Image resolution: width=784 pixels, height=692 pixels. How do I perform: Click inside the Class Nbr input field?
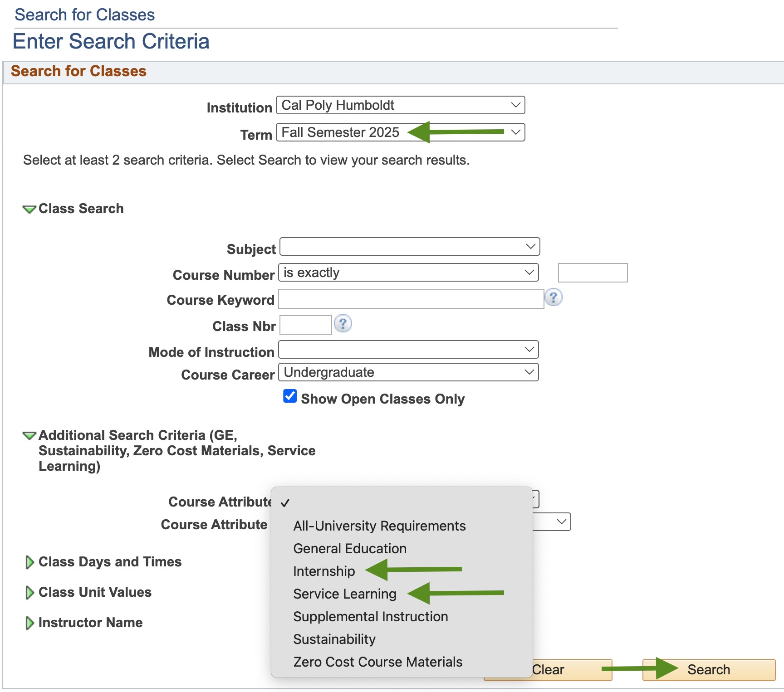(305, 325)
